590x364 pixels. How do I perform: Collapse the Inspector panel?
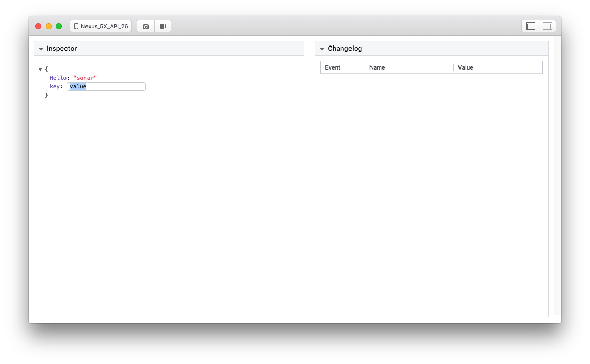point(41,48)
